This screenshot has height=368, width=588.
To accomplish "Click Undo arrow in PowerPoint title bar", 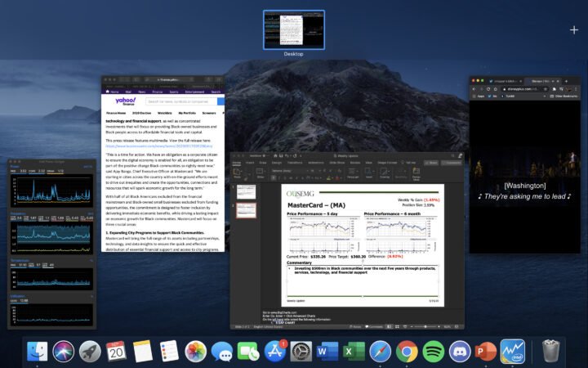I will (287, 156).
